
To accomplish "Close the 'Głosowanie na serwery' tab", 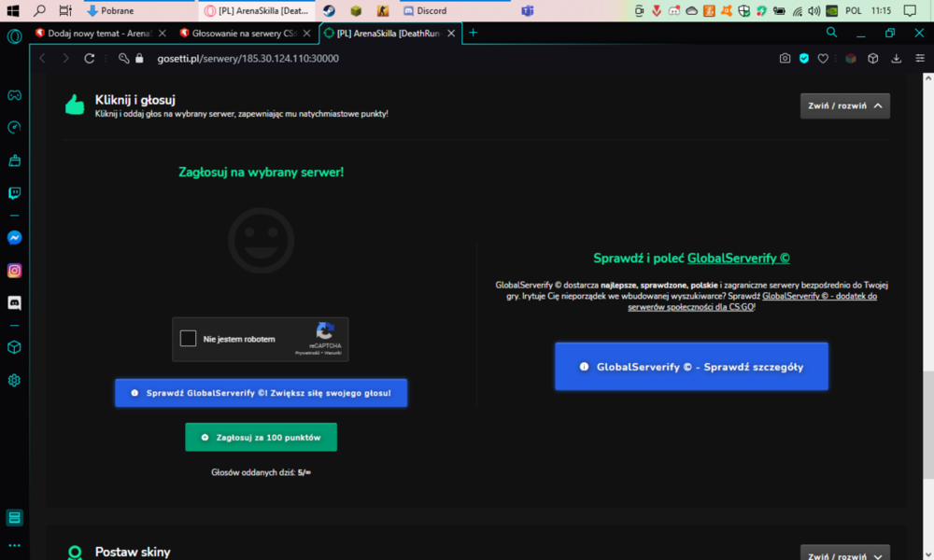I will pos(306,34).
